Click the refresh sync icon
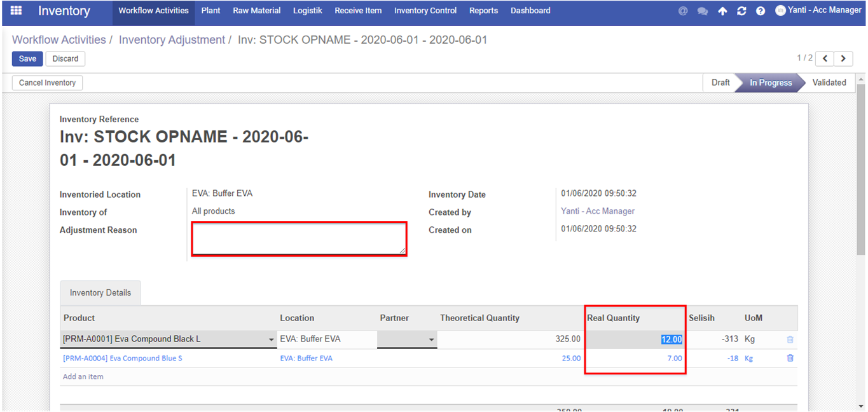The width and height of the screenshot is (868, 412). [741, 11]
